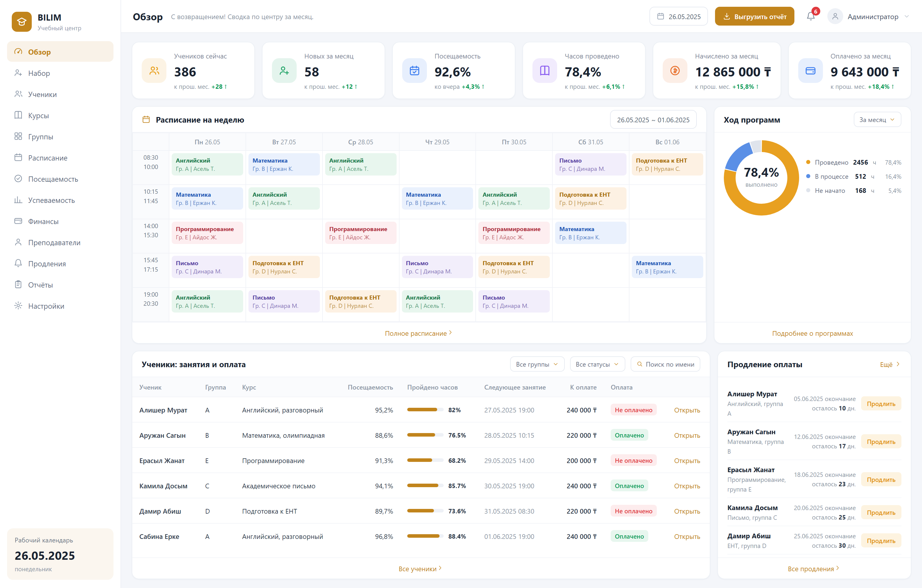The width and height of the screenshot is (922, 588).
Task: Click the BILIM graduation cap logo
Action: (x=21, y=22)
